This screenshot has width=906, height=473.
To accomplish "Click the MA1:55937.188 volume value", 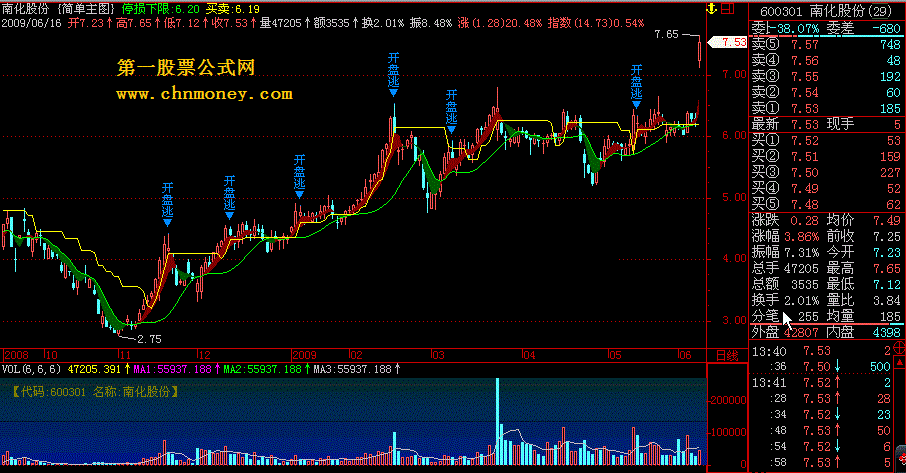I will tap(173, 369).
